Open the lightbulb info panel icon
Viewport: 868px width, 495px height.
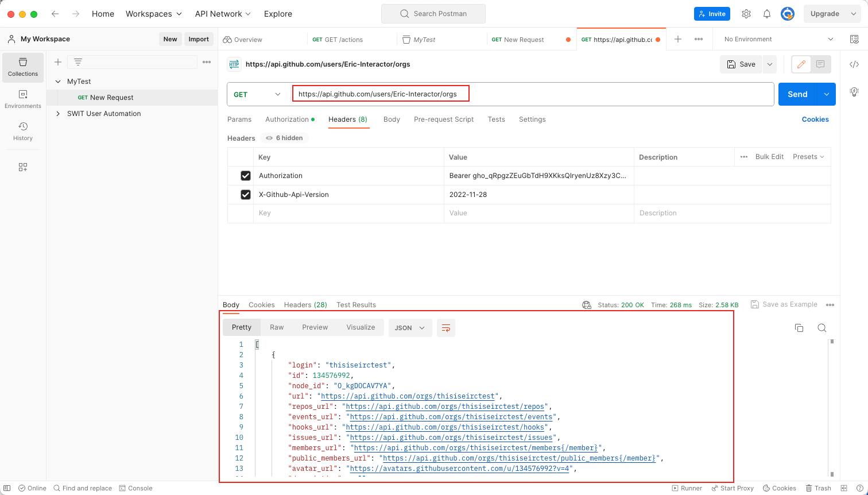(x=854, y=91)
